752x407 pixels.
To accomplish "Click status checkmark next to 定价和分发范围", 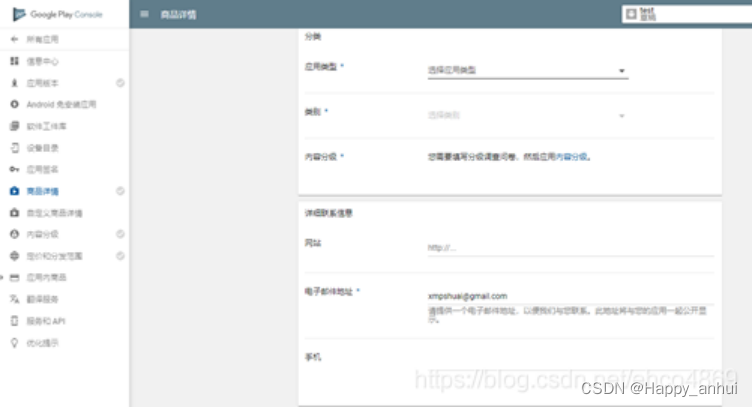I will coord(120,256).
